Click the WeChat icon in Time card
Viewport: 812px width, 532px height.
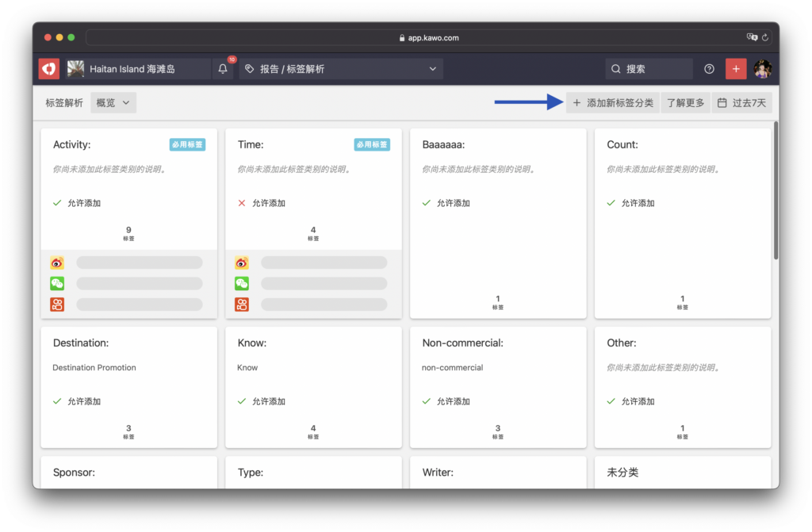pos(242,283)
